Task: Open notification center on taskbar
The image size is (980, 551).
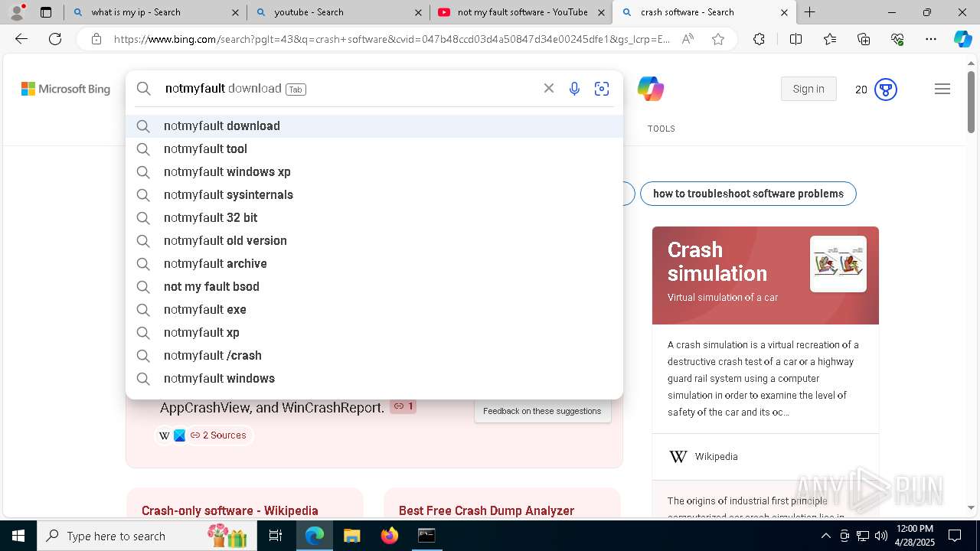Action: point(955,536)
